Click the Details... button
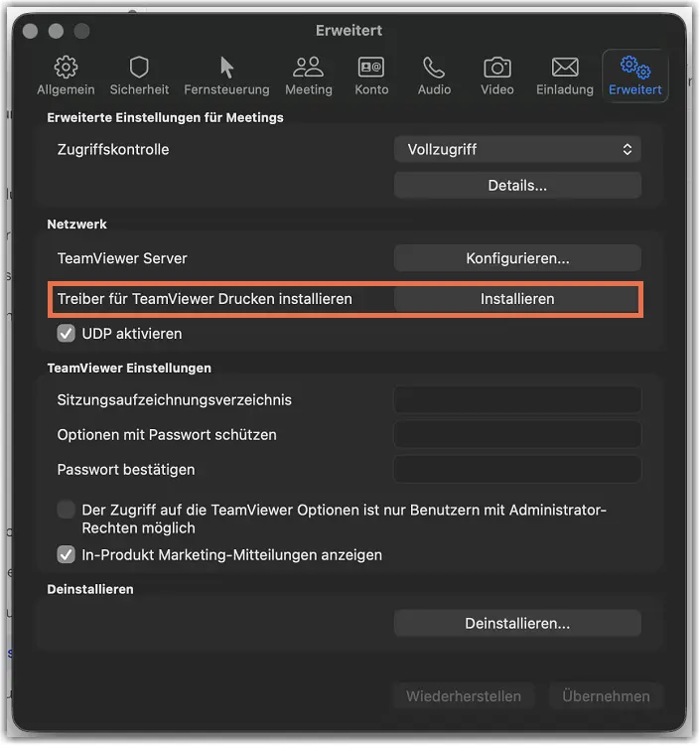The width and height of the screenshot is (700, 745). 517,186
